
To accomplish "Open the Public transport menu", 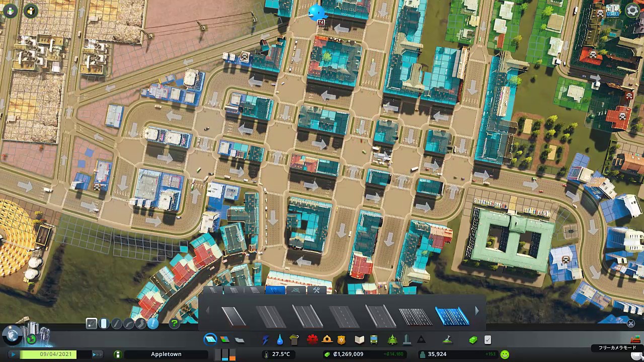I will [x=374, y=340].
